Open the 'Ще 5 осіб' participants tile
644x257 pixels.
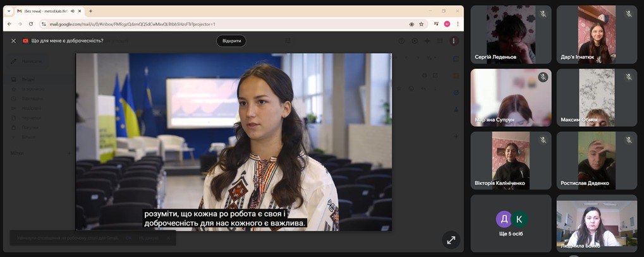tap(511, 223)
